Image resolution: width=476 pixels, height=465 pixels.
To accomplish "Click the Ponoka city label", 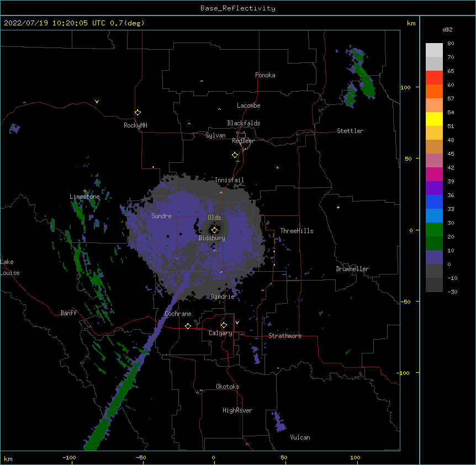I will click(x=265, y=75).
